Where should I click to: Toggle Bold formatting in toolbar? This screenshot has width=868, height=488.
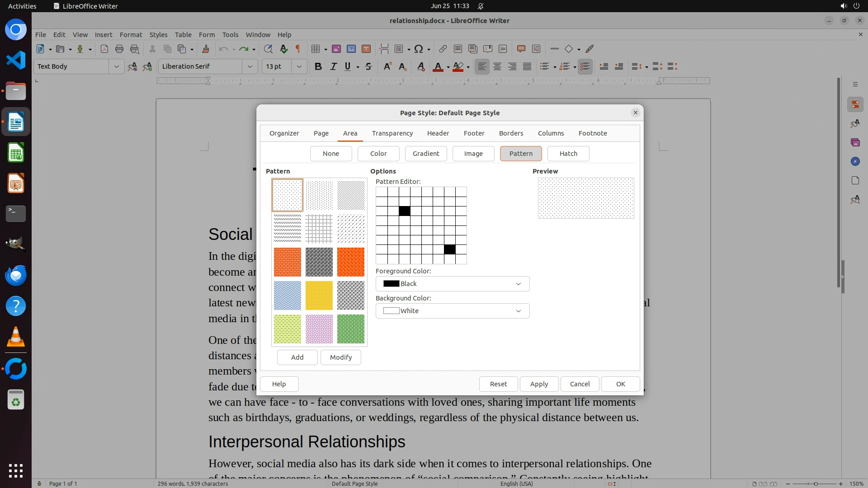[x=318, y=66]
